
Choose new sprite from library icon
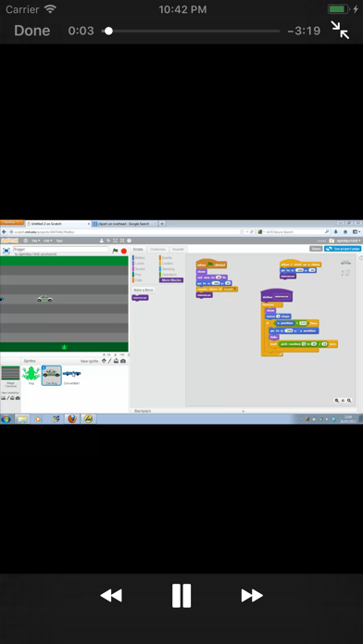pos(104,361)
